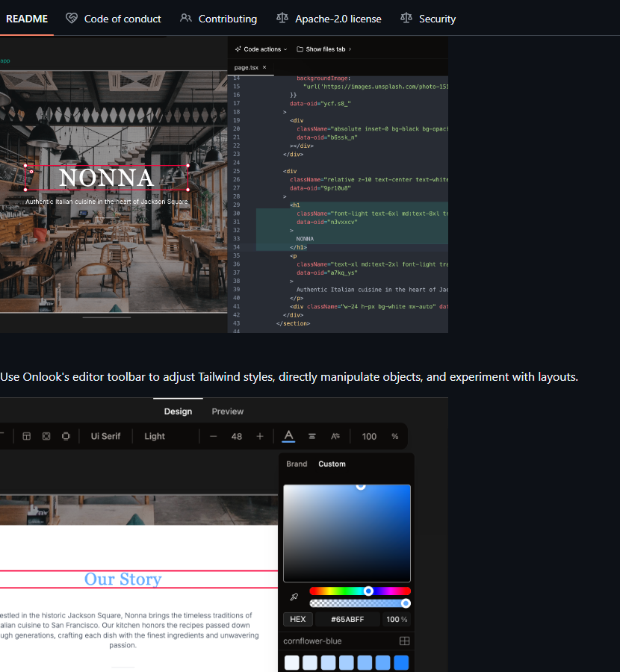Click inside the color saturation area
620x672 pixels.
point(347,534)
